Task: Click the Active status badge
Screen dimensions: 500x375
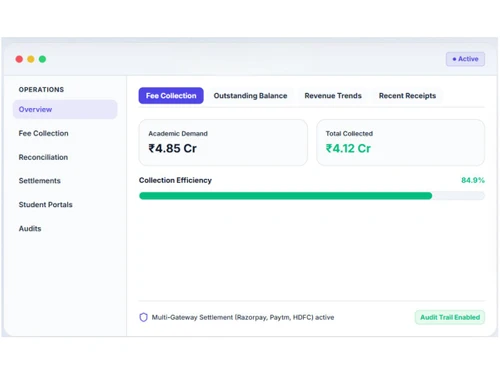Action: pos(465,59)
